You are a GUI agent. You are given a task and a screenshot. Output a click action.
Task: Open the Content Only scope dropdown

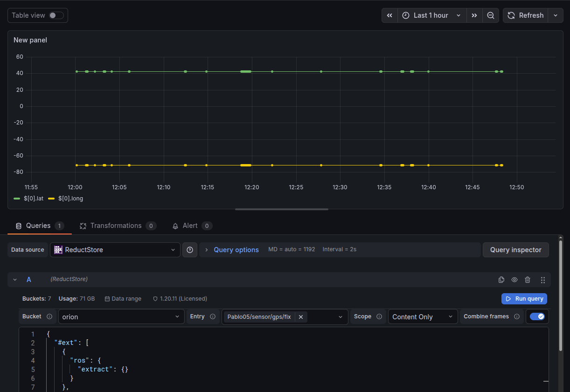tap(423, 316)
